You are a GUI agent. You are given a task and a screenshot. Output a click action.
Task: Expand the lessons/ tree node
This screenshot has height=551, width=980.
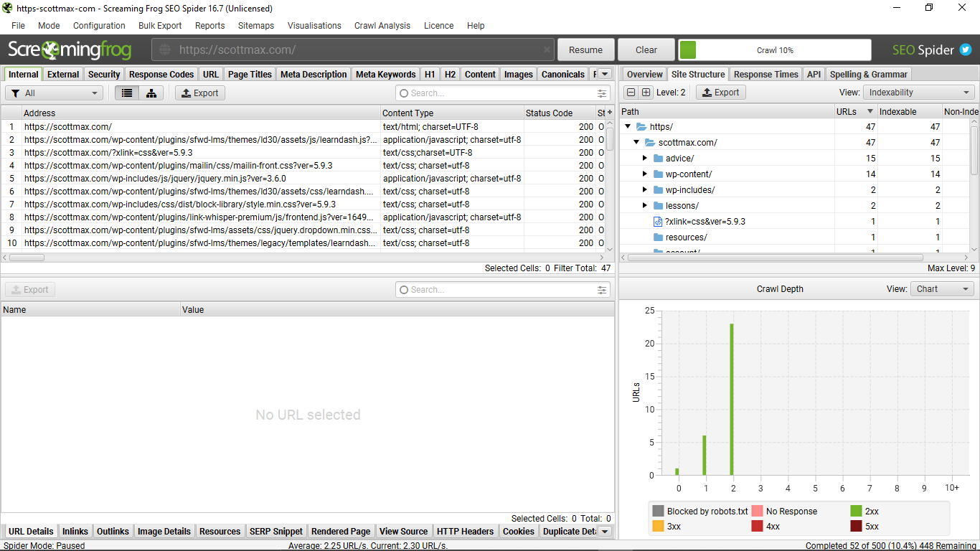click(645, 206)
